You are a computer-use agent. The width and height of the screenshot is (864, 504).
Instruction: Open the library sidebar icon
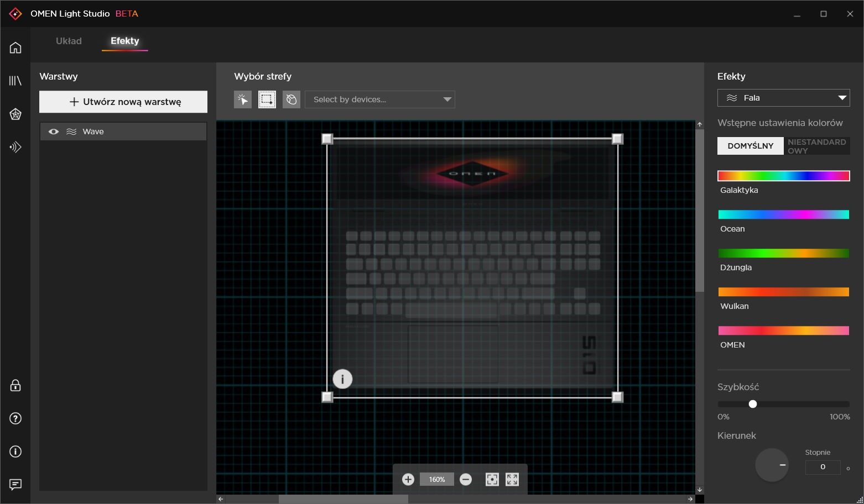point(15,81)
